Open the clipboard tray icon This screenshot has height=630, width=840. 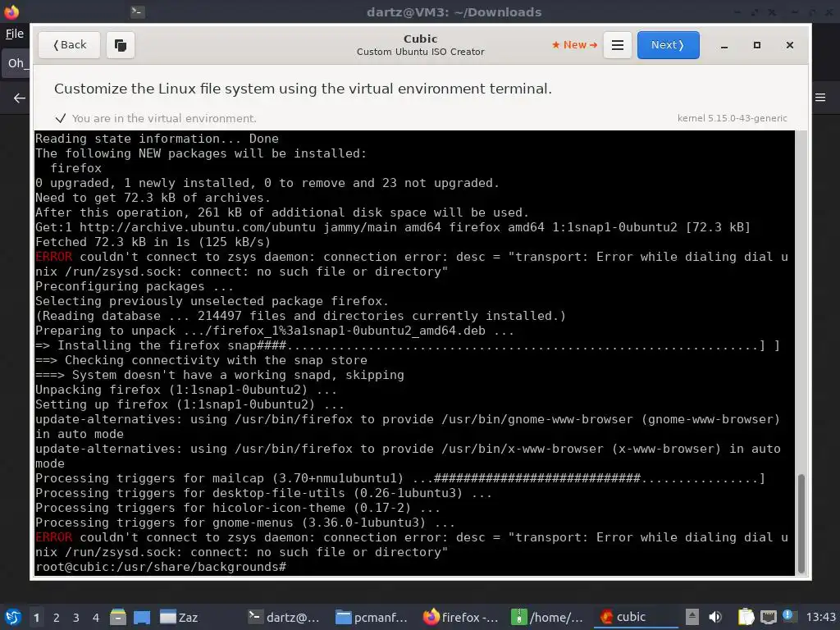point(746,617)
